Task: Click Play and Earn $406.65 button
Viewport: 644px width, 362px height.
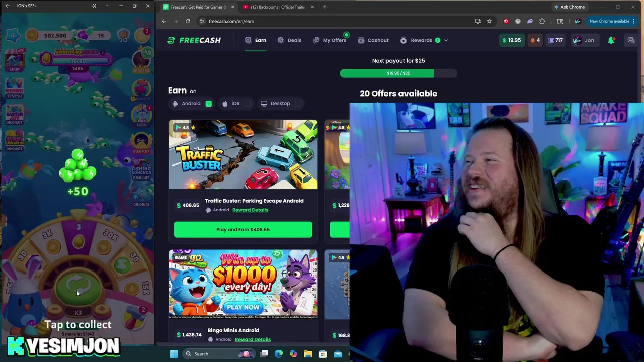Action: [243, 230]
